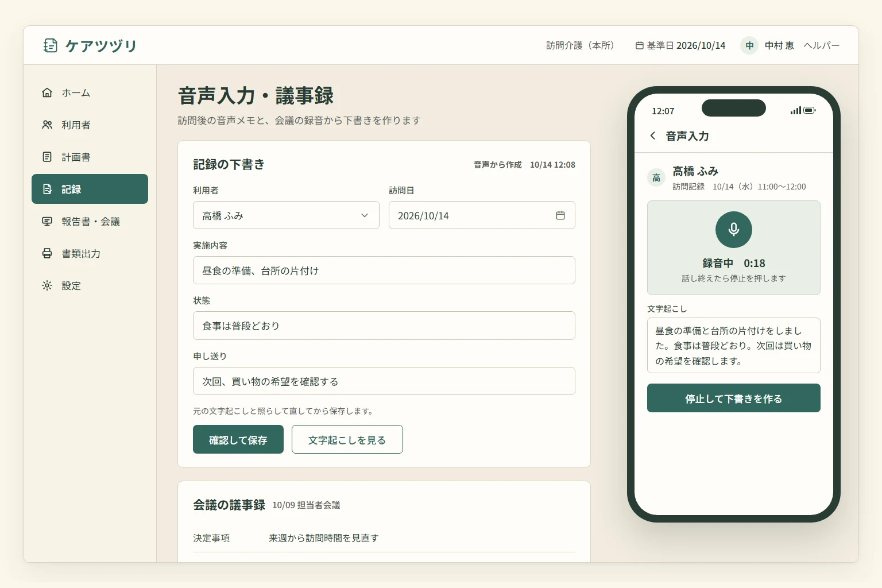Click the 音声入力・議事録 page heading

coord(256,95)
